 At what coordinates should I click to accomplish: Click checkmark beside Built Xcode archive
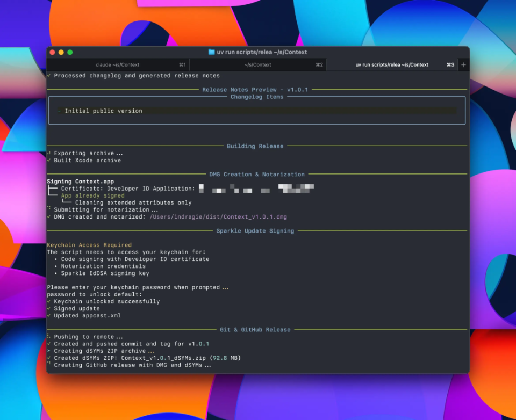pos(50,160)
